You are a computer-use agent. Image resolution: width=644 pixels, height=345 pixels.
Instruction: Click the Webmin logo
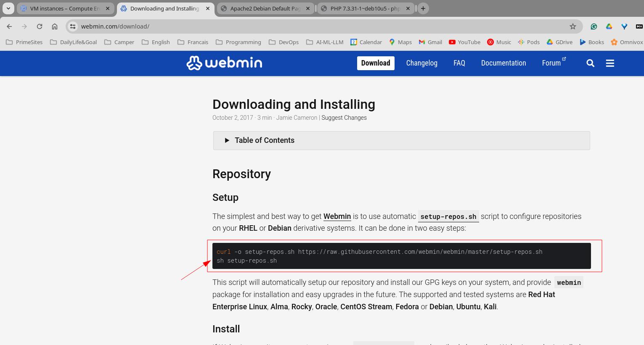click(224, 63)
